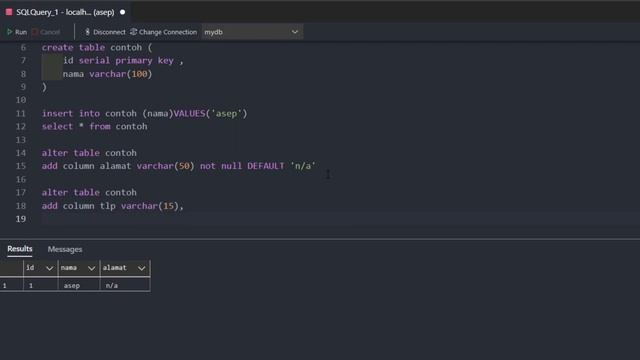
Task: Click line number 16 in gutter
Action: [21, 179]
